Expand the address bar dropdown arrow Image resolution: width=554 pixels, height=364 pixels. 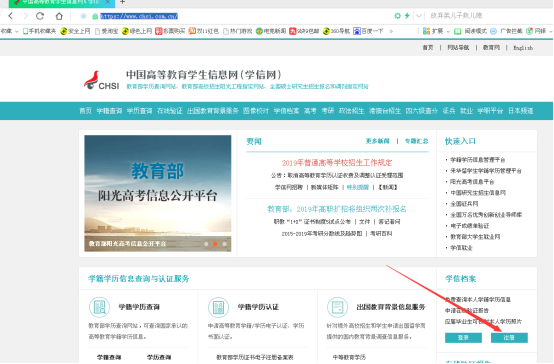(x=419, y=16)
